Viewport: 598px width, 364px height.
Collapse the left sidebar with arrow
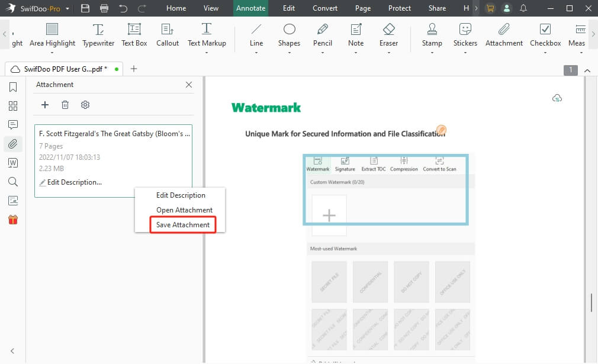[x=12, y=351]
